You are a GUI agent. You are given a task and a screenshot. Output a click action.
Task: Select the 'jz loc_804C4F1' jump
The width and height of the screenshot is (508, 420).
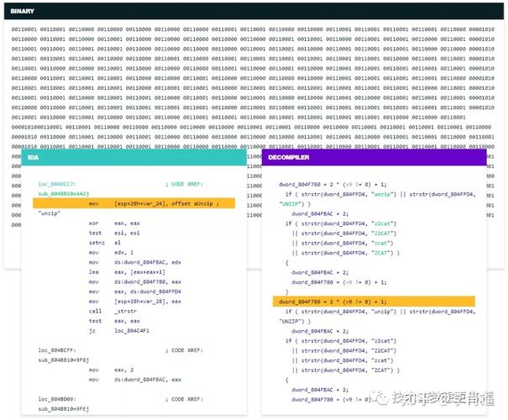click(x=119, y=331)
